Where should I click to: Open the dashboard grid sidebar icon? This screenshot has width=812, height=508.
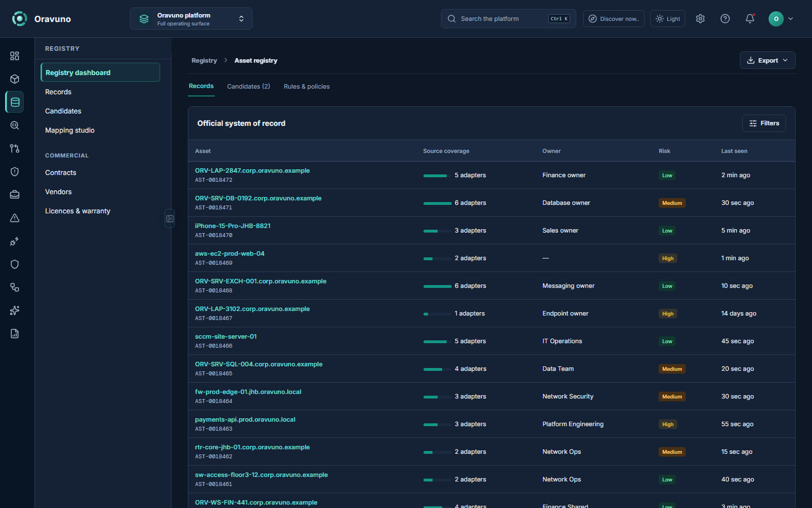[x=15, y=56]
